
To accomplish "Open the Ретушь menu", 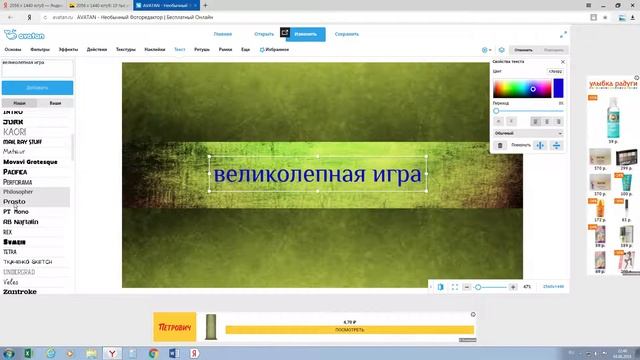I will pos(202,49).
